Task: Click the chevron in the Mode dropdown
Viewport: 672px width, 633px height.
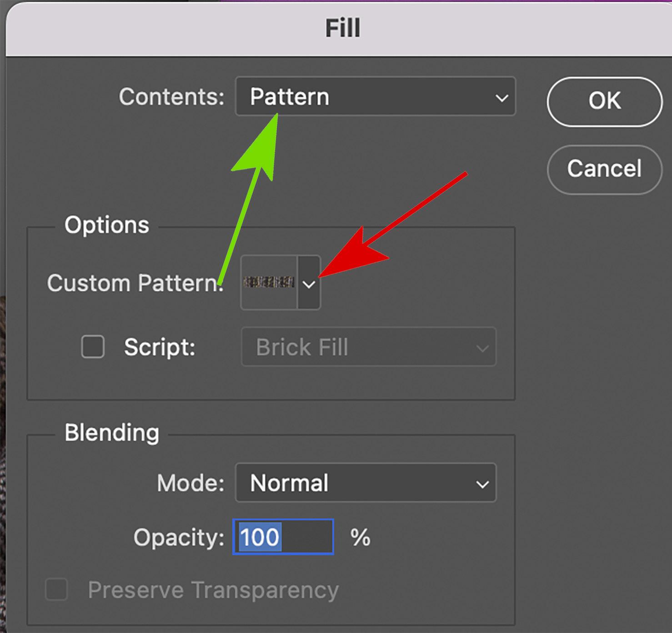Action: click(x=482, y=484)
